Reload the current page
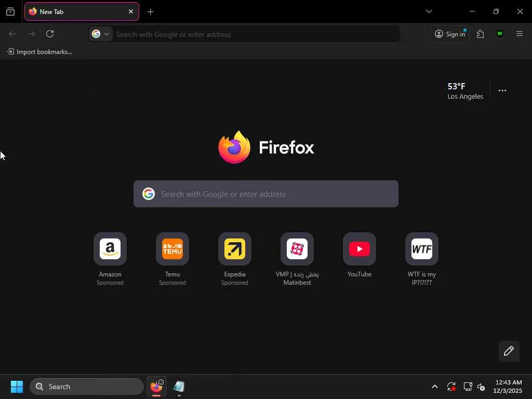This screenshot has width=532, height=399. pos(50,34)
